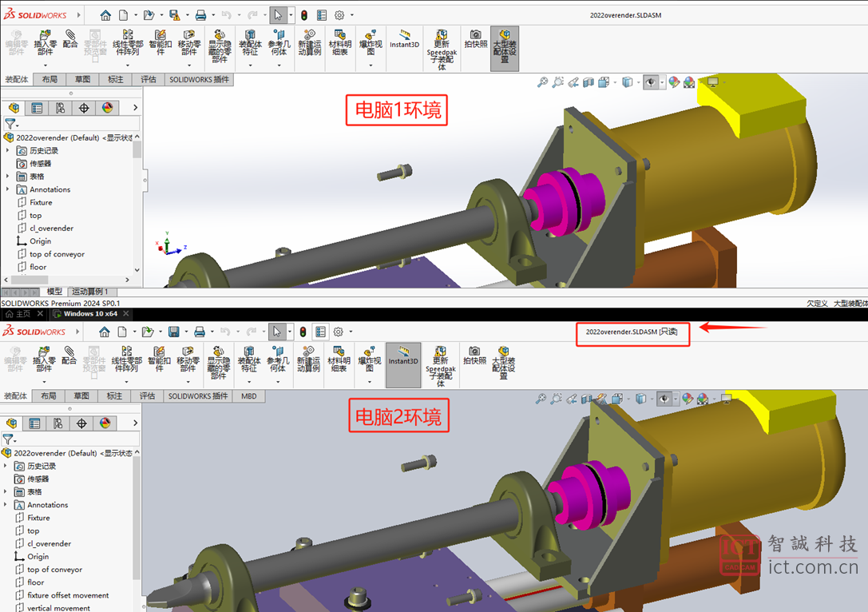
Task: Open the 运动算例 1 tab in the top window
Action: click(x=89, y=292)
